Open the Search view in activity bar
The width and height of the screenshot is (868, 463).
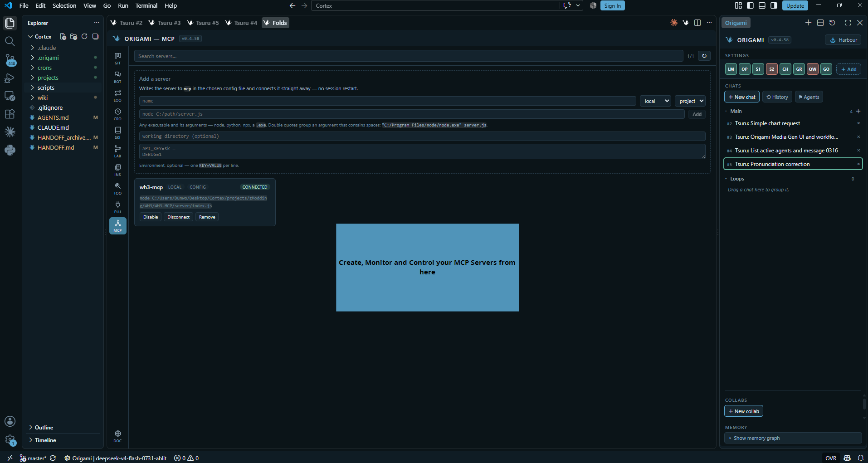pos(10,41)
